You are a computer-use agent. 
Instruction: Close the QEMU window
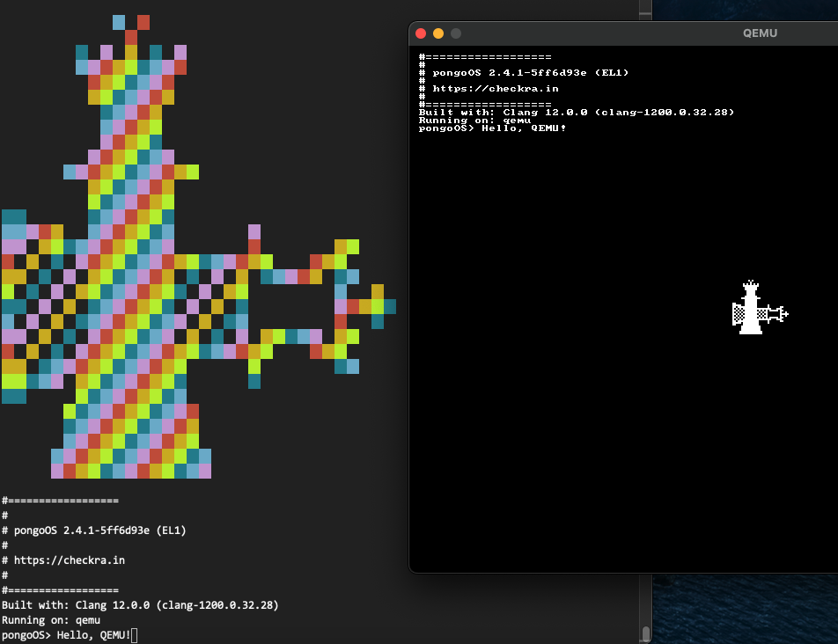tap(421, 33)
